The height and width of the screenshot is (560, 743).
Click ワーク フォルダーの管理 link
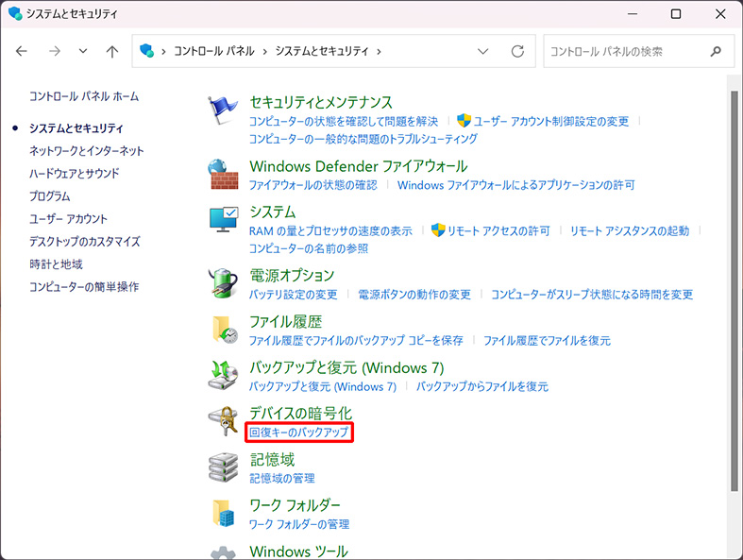(299, 524)
